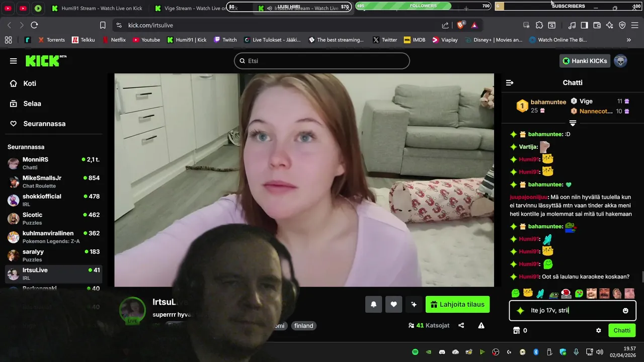Viewport: 644px width, 362px height.
Task: Open kuhlmanvirallinen channel in followed list
Action: point(53,237)
